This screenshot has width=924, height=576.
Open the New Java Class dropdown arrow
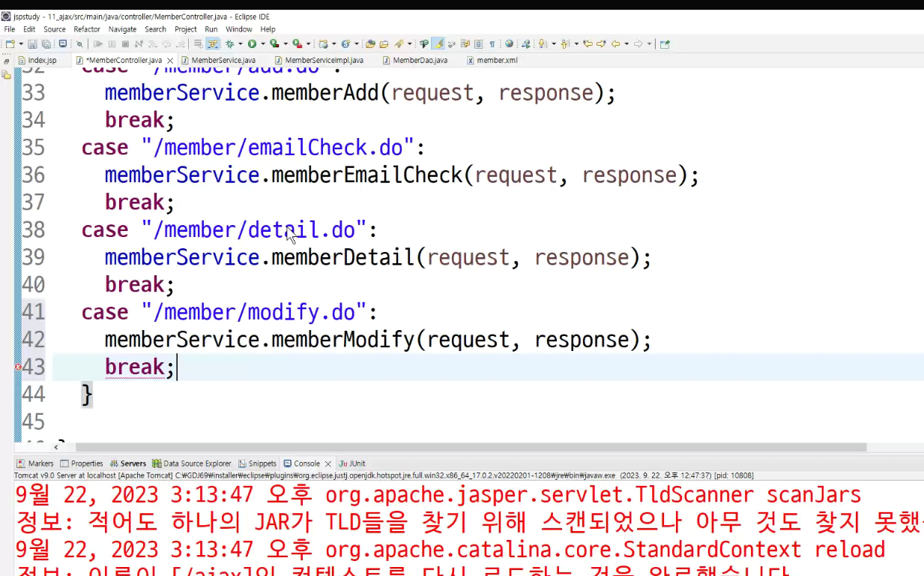(357, 44)
